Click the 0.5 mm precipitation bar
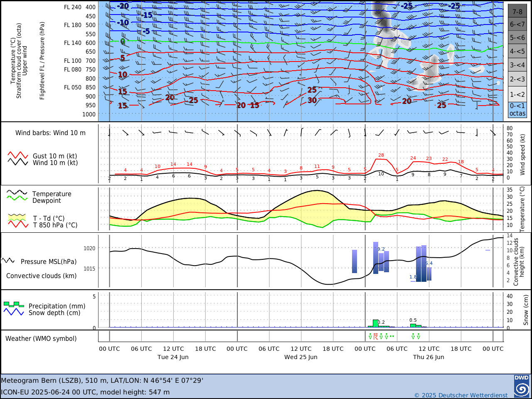This screenshot has width=532, height=399. coord(413,325)
